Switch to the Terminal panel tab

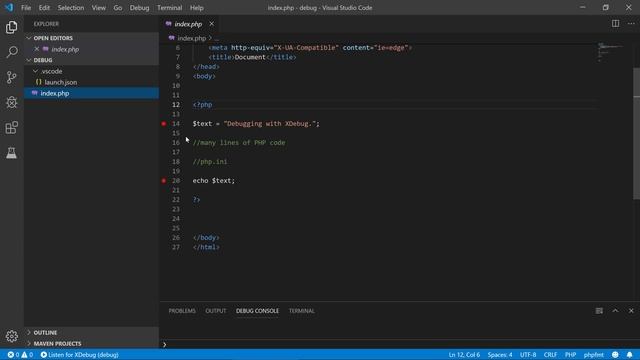[302, 311]
